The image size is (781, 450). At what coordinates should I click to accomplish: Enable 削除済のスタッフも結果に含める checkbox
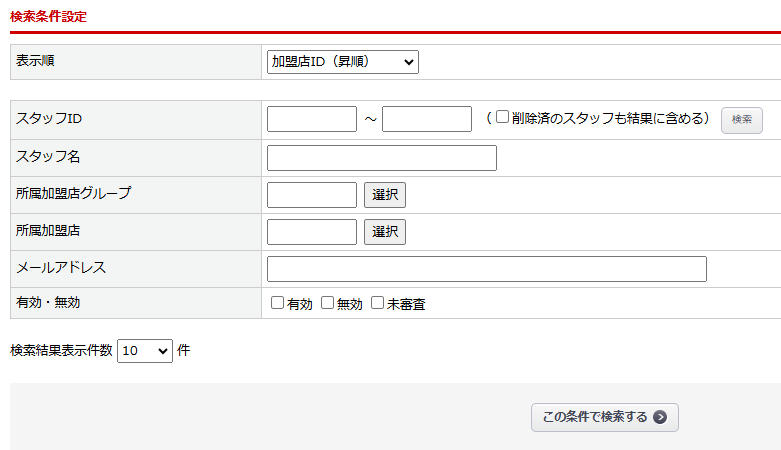pyautogui.click(x=503, y=118)
